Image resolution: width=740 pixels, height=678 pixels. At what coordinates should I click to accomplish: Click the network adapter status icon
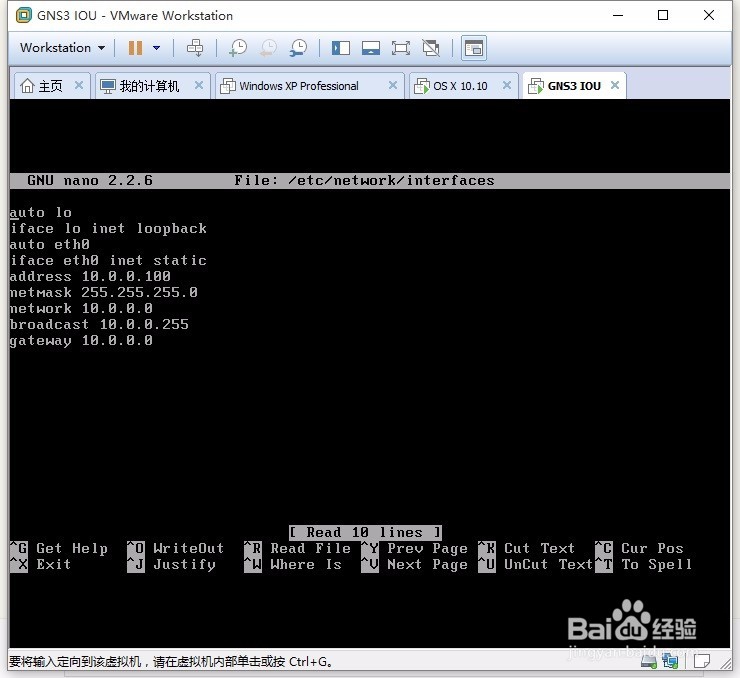670,661
